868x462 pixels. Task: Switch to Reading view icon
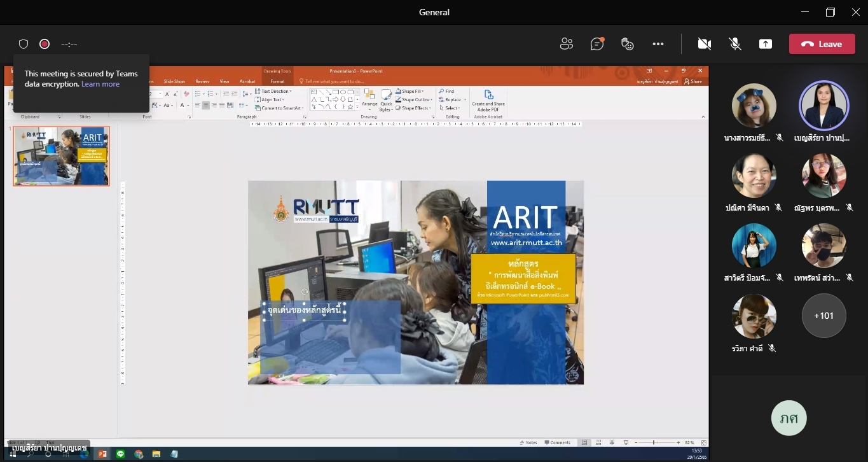[612, 443]
